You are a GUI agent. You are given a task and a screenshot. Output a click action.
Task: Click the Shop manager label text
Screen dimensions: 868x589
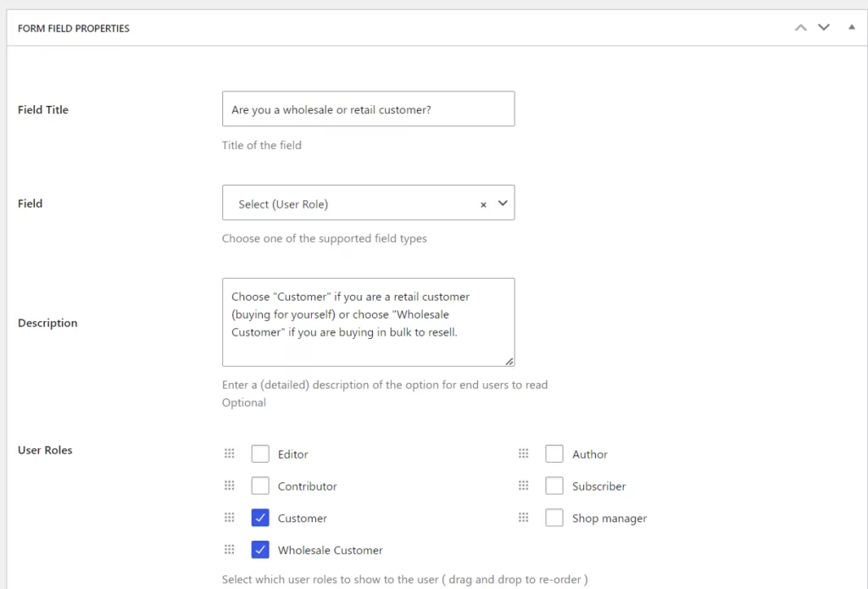pyautogui.click(x=609, y=519)
